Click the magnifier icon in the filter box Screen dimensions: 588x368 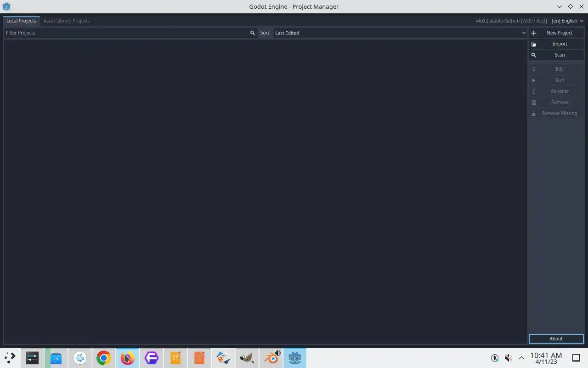point(252,33)
